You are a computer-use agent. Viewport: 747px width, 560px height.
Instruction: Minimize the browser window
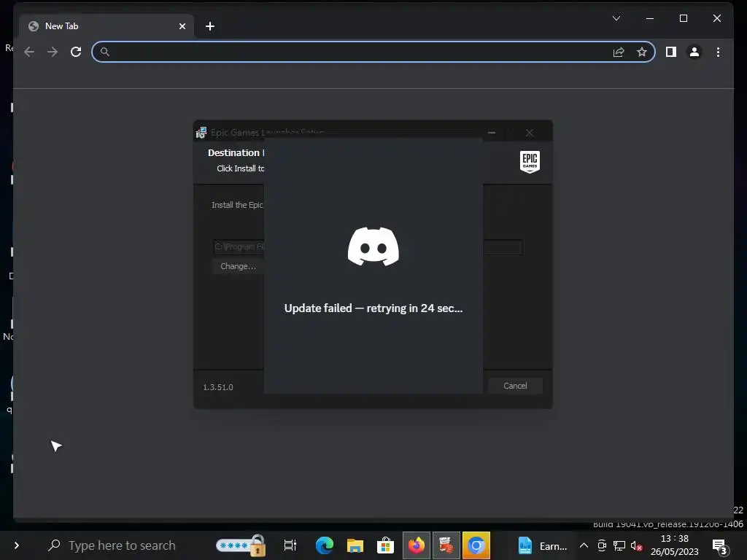point(650,18)
